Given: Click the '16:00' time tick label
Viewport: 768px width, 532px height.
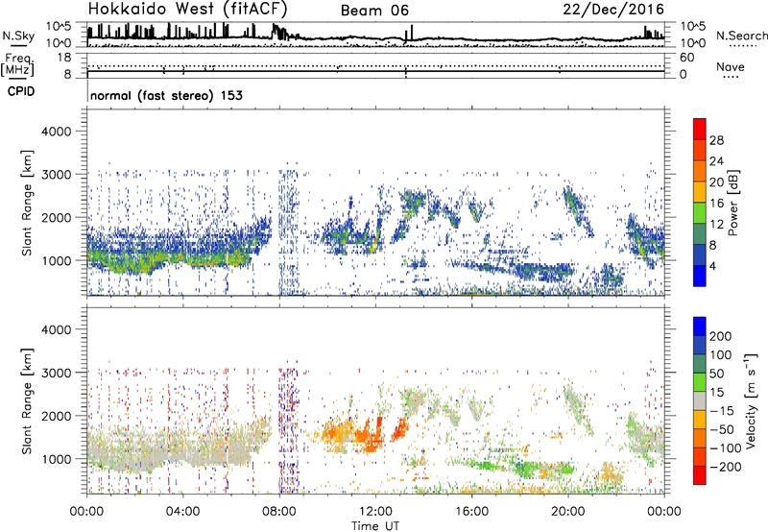Looking at the screenshot, I should point(471,512).
